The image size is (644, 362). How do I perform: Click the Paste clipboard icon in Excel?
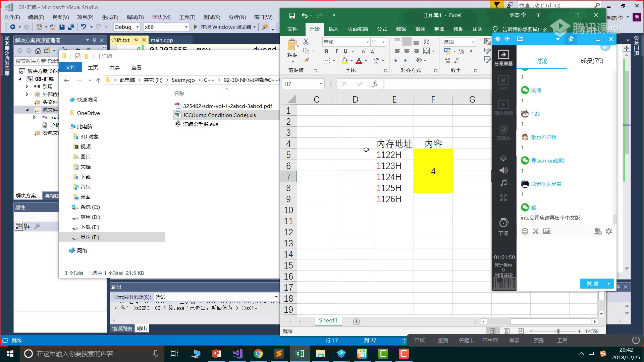point(292,45)
